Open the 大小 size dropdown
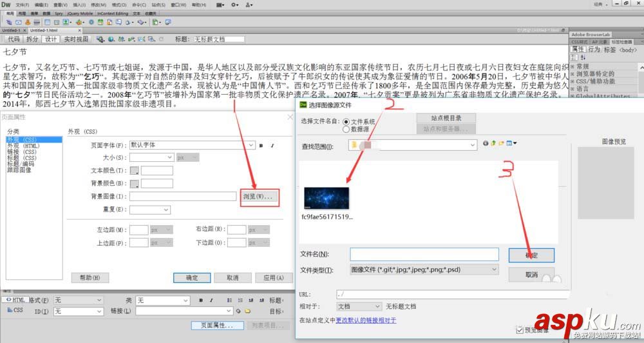The width and height of the screenshot is (644, 343). click(x=152, y=157)
